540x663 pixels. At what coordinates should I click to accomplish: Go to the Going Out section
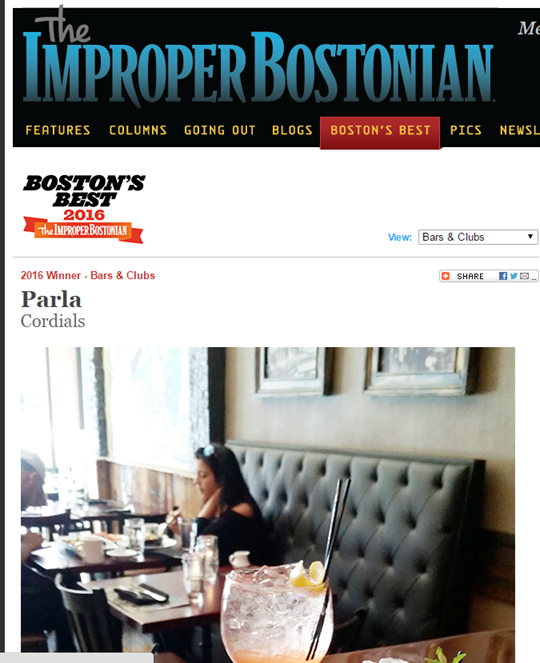coord(220,130)
